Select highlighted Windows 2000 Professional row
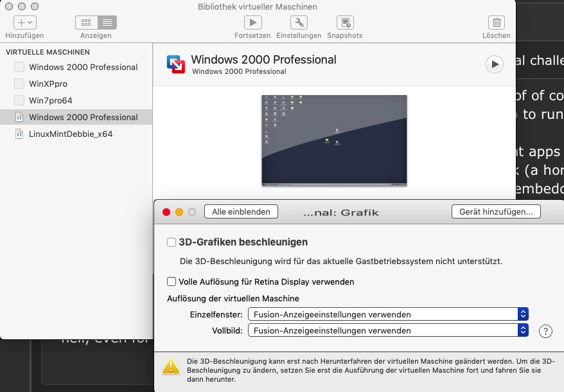 click(x=76, y=117)
